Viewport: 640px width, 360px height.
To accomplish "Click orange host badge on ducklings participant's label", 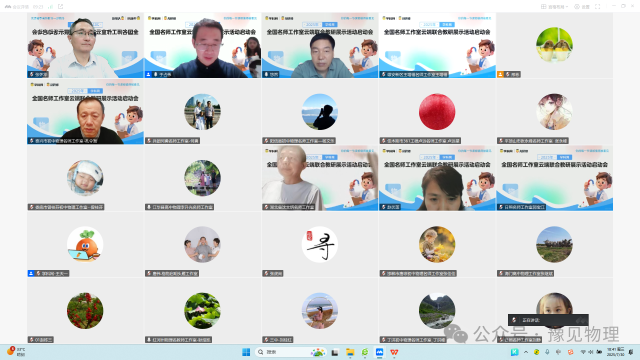I will [500, 74].
